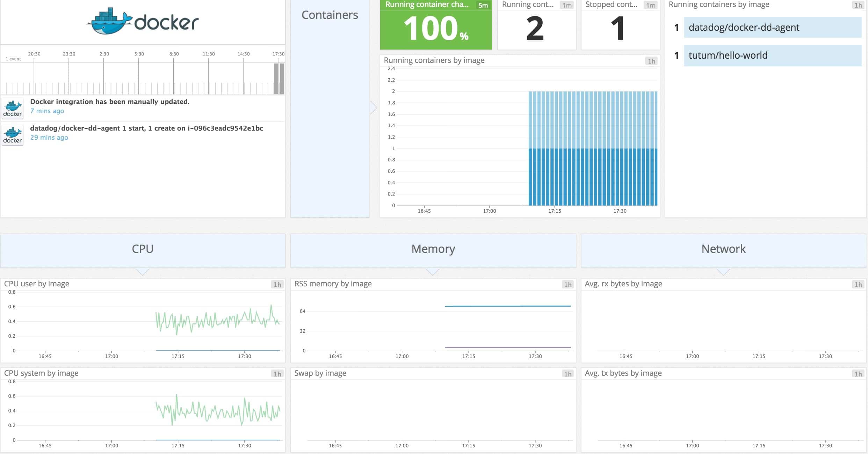Click the right chevron beside Containers panel

[374, 107]
